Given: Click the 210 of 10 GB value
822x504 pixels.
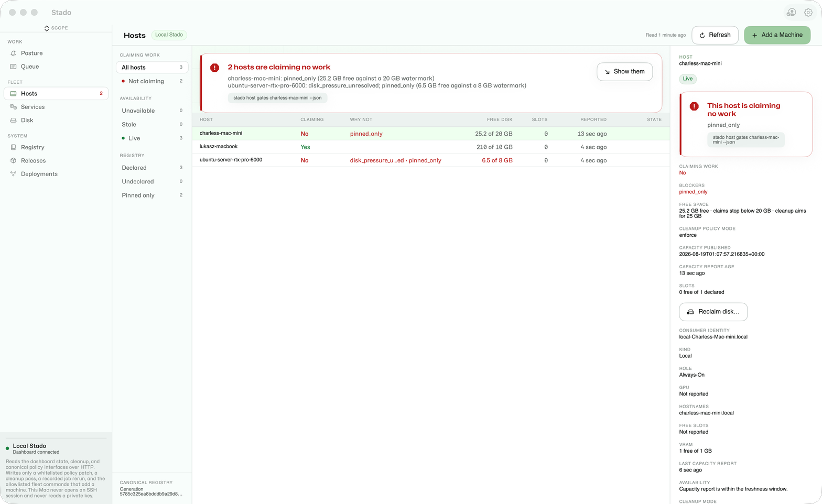Looking at the screenshot, I should pos(494,147).
